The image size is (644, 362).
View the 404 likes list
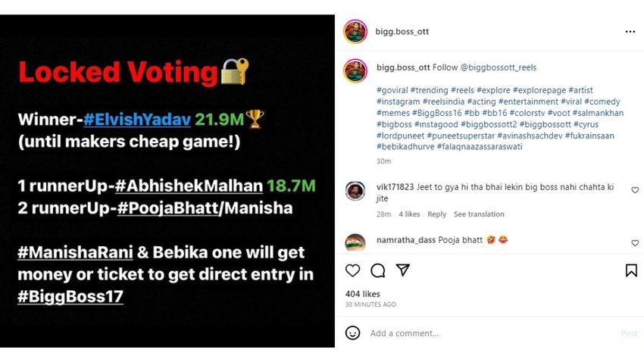(x=363, y=294)
